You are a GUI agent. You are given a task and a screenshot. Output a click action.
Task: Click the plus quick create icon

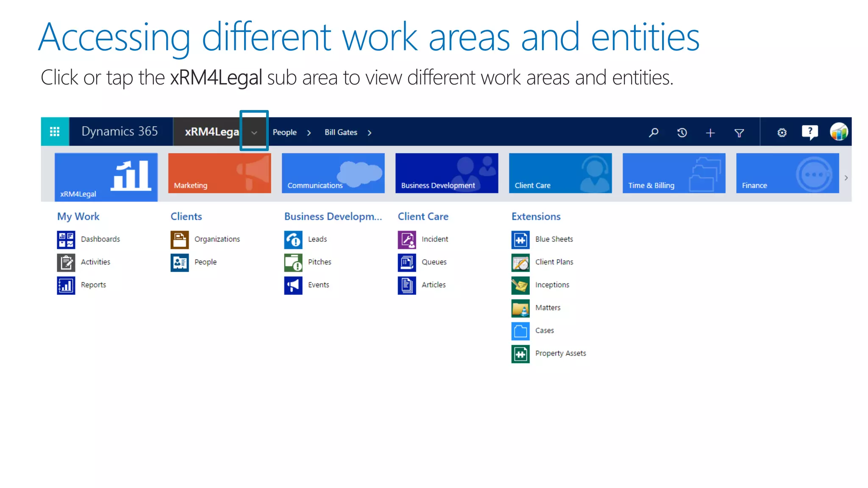(x=710, y=133)
